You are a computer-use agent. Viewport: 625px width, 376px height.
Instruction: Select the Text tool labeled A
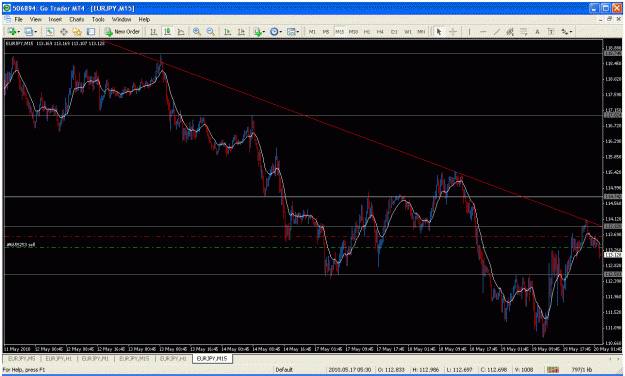point(537,31)
